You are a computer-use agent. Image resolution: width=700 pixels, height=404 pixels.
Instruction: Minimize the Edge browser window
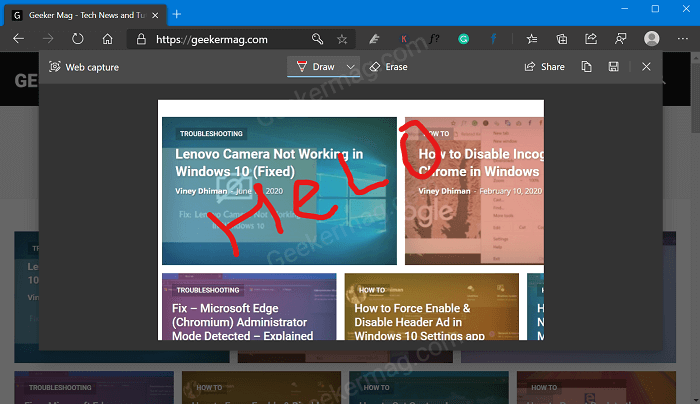tap(625, 9)
